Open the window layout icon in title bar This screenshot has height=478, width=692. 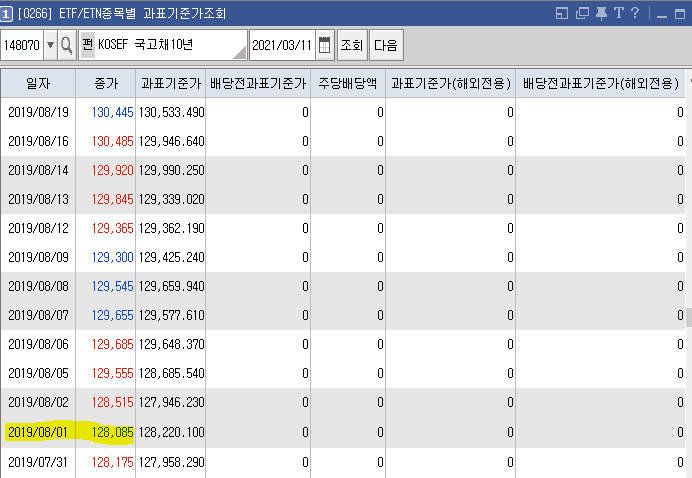coord(562,13)
